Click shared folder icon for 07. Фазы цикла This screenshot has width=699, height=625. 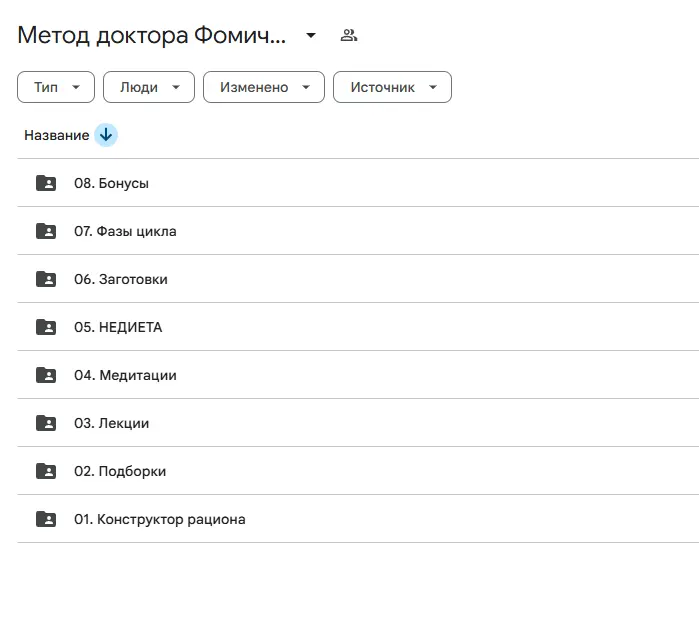46,231
